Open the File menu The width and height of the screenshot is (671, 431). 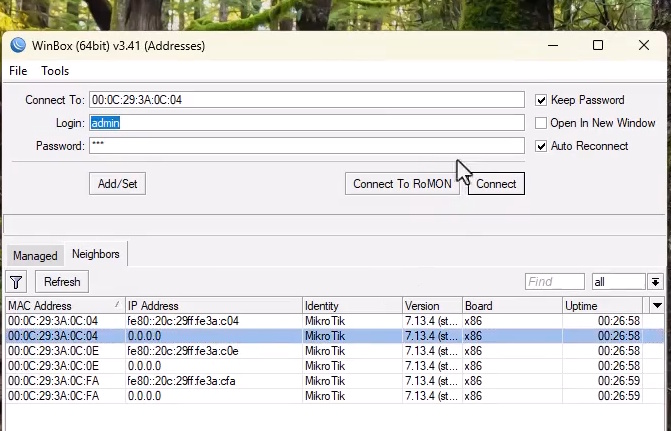point(18,71)
